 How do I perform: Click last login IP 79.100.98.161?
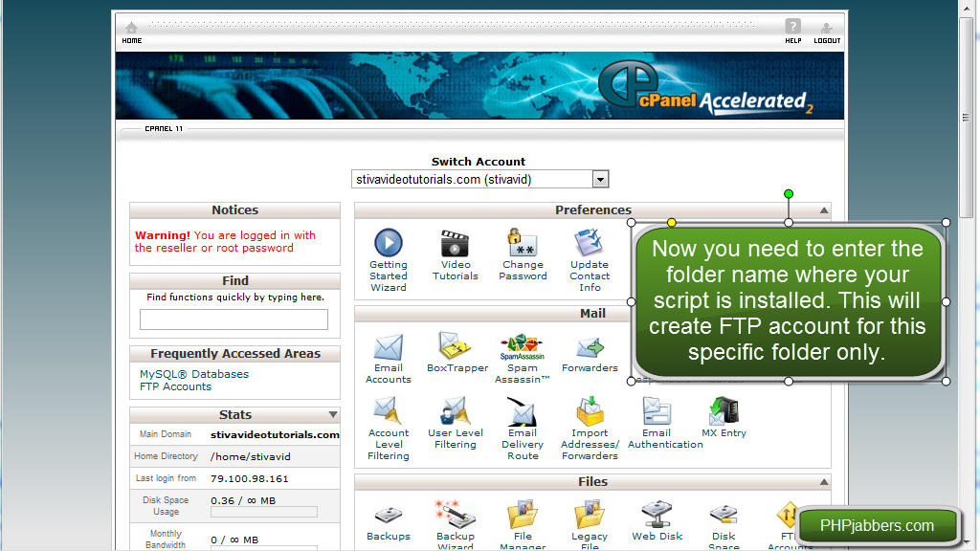pos(250,479)
